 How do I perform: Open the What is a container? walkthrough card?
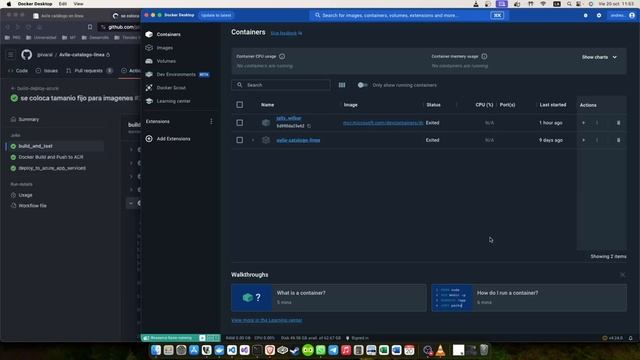(x=329, y=298)
